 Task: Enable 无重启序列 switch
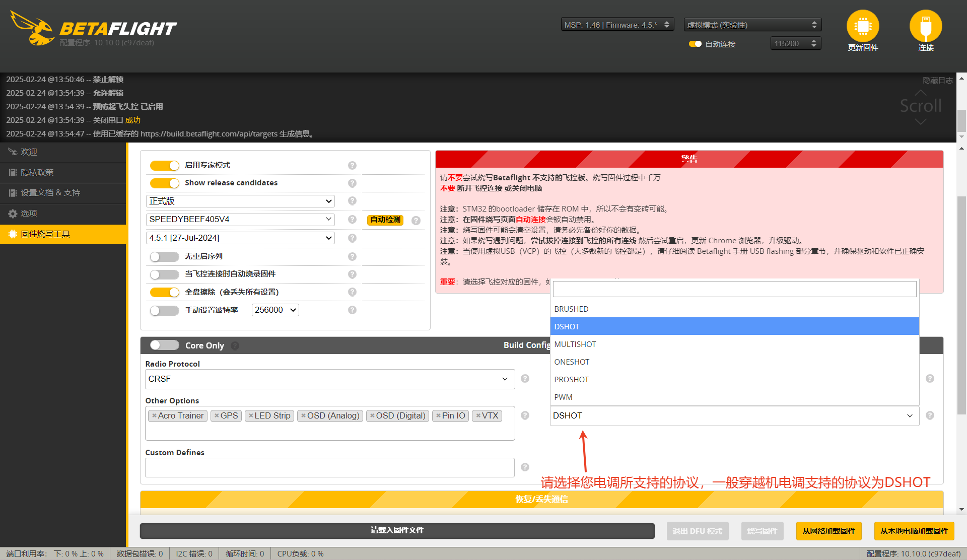point(164,256)
